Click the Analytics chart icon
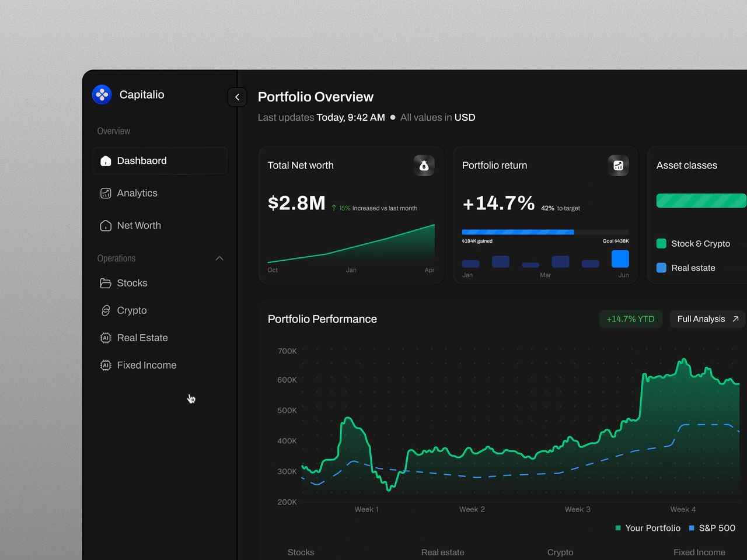The width and height of the screenshot is (747, 560). tap(106, 193)
